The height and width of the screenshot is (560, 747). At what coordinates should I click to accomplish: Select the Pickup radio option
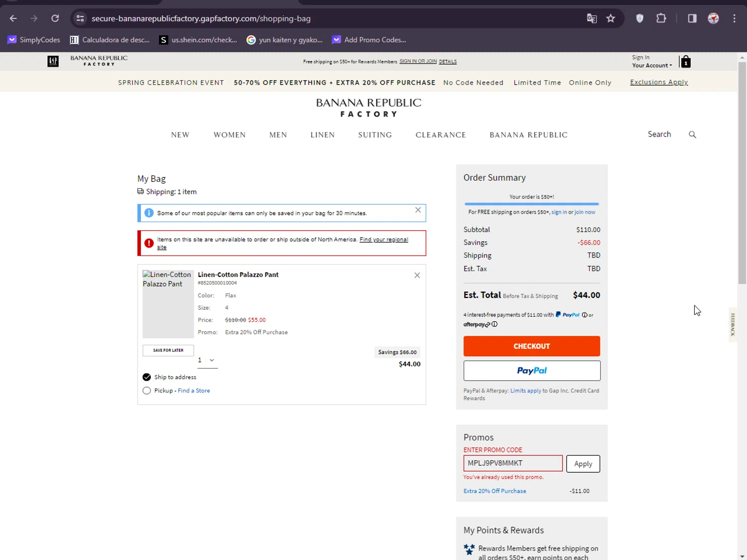(x=146, y=391)
